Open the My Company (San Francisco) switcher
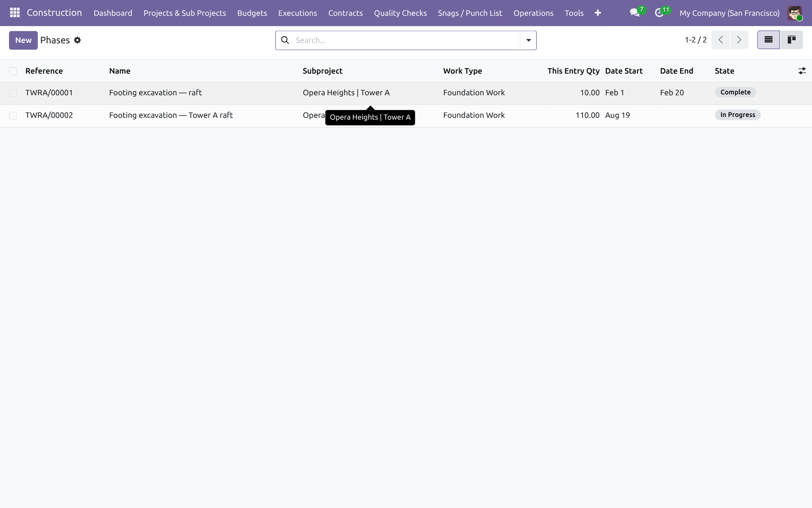The height and width of the screenshot is (508, 812). [729, 13]
